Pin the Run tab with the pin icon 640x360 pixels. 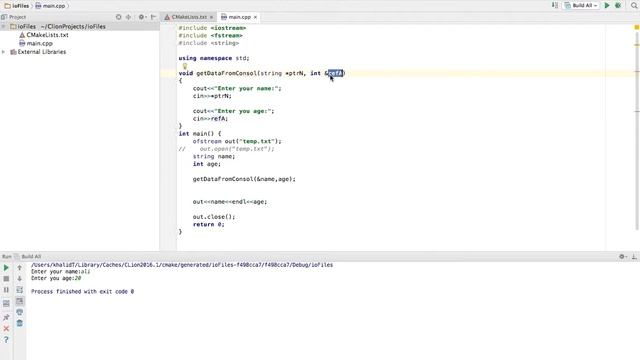[6, 317]
